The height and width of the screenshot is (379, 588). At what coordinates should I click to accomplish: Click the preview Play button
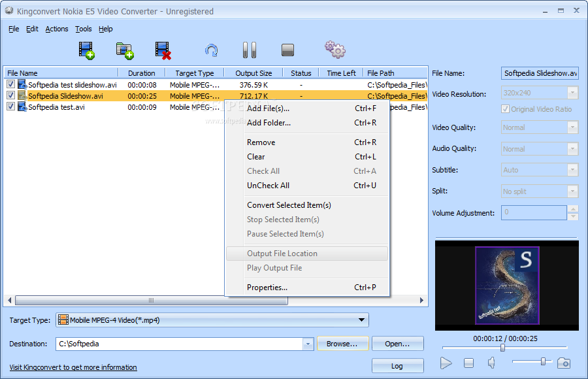pyautogui.click(x=446, y=363)
